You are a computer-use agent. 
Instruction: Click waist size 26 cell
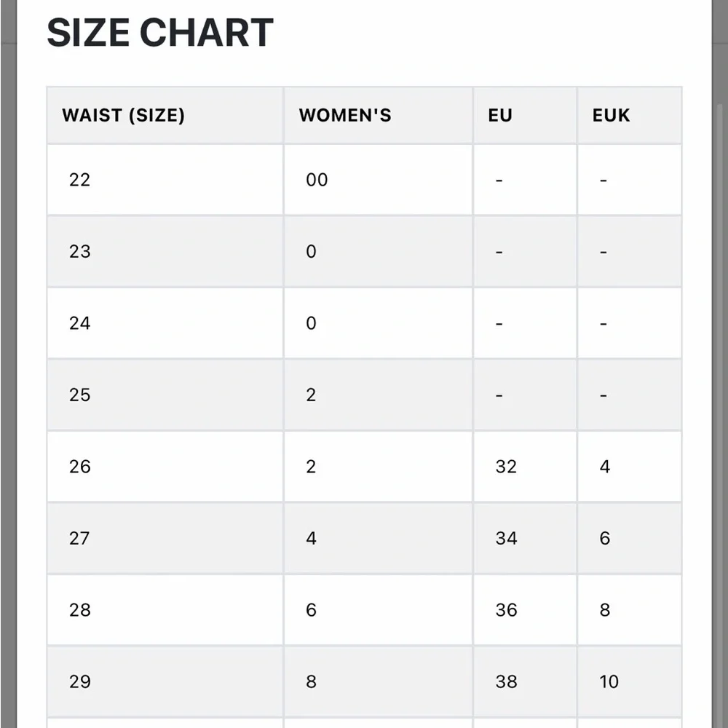click(165, 467)
